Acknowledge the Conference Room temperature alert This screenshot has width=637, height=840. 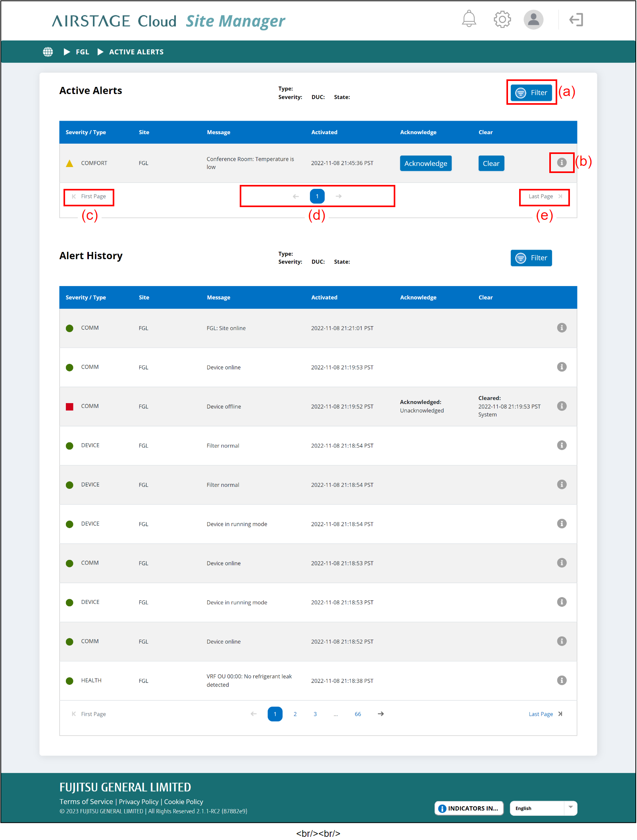click(425, 163)
